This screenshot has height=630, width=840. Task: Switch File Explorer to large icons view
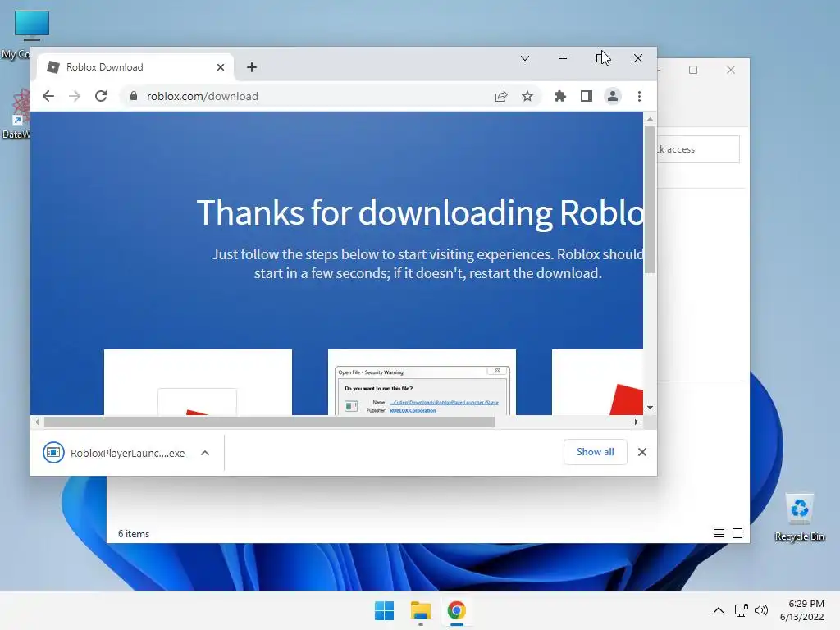click(737, 533)
